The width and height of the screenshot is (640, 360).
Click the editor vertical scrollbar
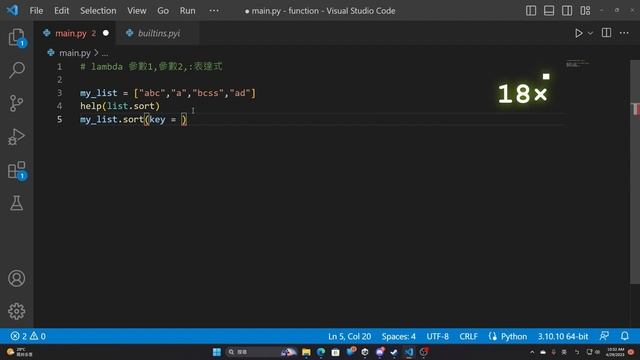click(x=635, y=171)
